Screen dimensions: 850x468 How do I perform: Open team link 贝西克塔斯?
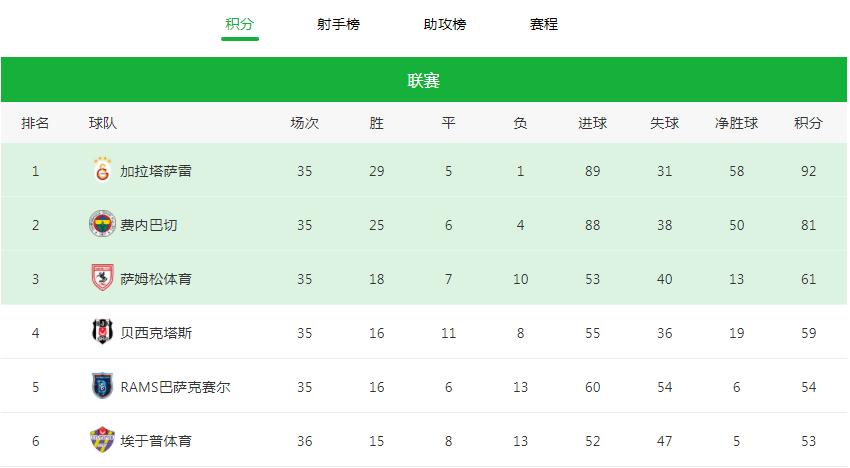(156, 333)
